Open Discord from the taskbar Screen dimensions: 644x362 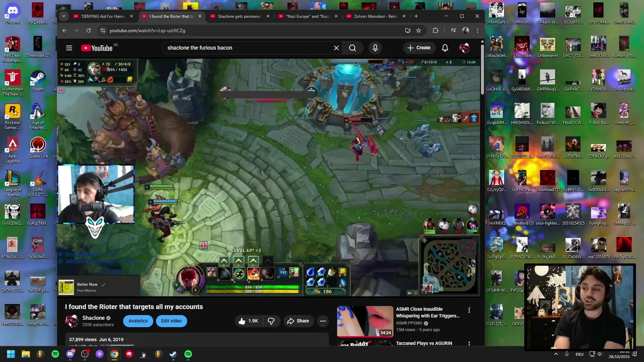pyautogui.click(x=70, y=354)
